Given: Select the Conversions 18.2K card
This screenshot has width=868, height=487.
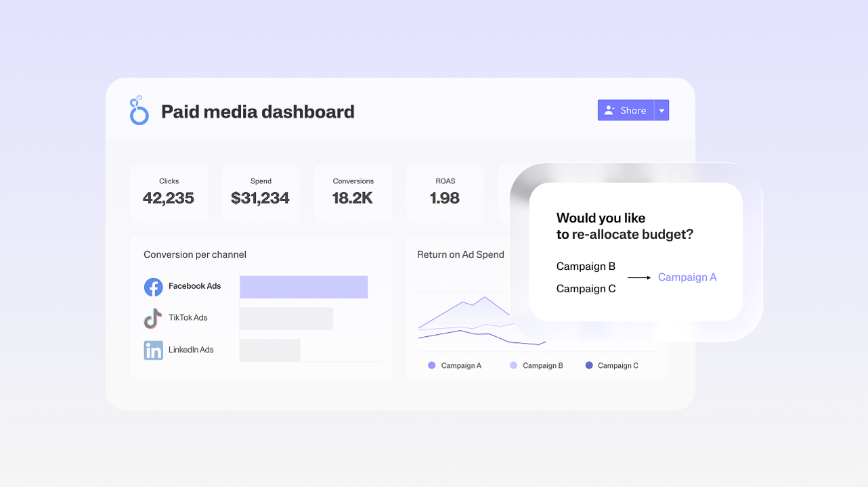Looking at the screenshot, I should tap(353, 193).
